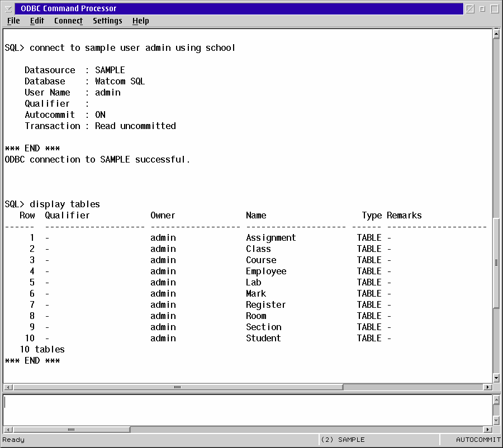The height and width of the screenshot is (448, 503).
Task: Click the output pane vertical scrollbar thumb
Action: pyautogui.click(x=496, y=263)
